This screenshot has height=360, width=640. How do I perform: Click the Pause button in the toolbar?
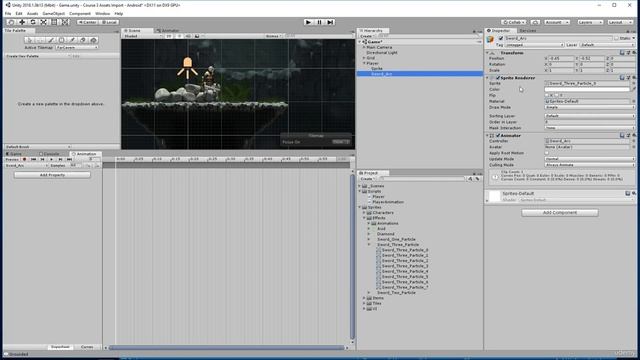click(x=319, y=22)
